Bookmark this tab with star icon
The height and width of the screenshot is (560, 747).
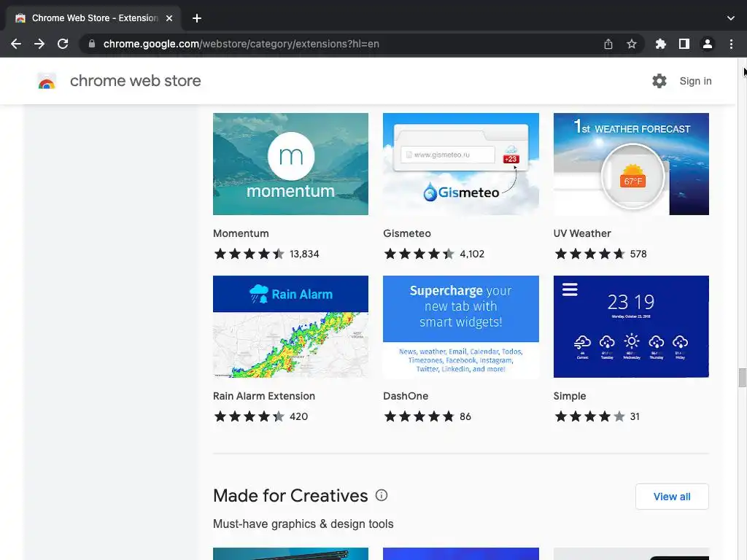point(632,44)
